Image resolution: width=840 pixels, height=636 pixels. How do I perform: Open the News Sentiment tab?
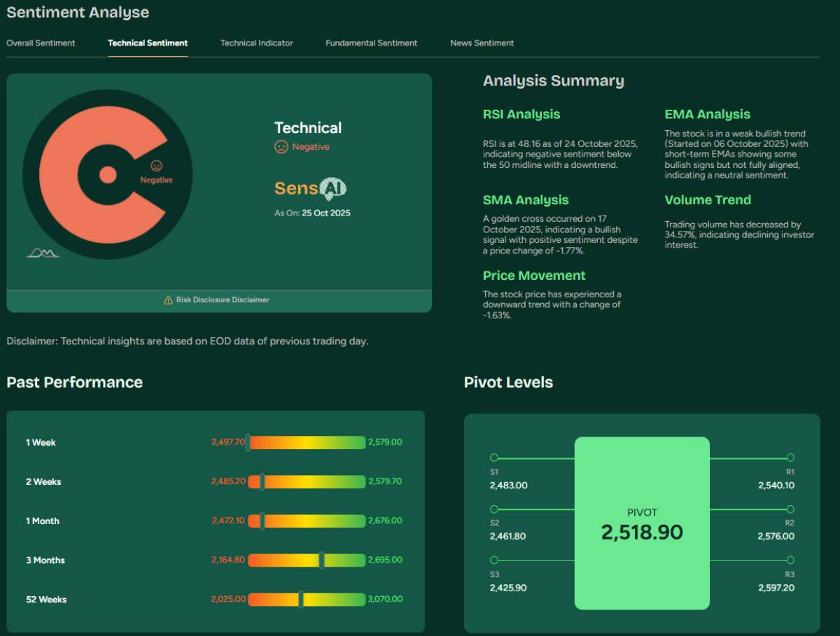pyautogui.click(x=482, y=43)
